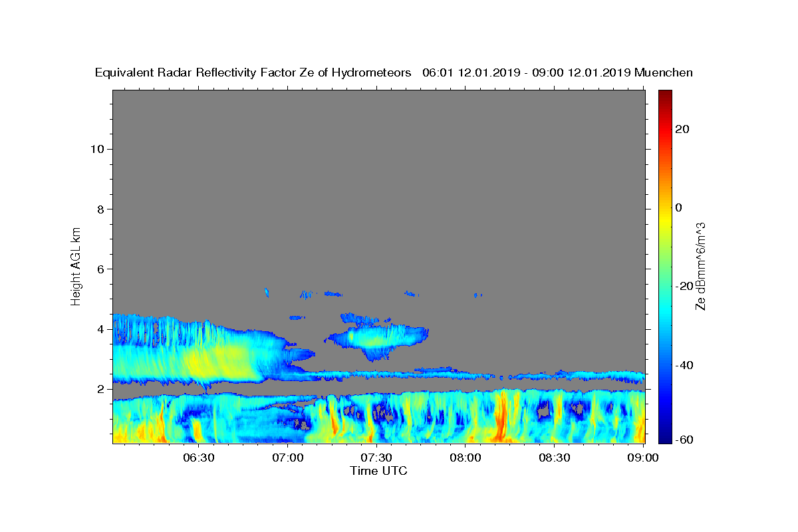Click the "Muenchen" location label in the title

664,72
